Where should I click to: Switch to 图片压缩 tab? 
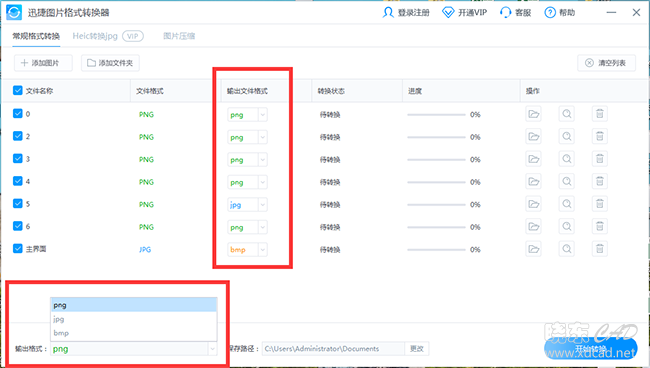point(179,36)
